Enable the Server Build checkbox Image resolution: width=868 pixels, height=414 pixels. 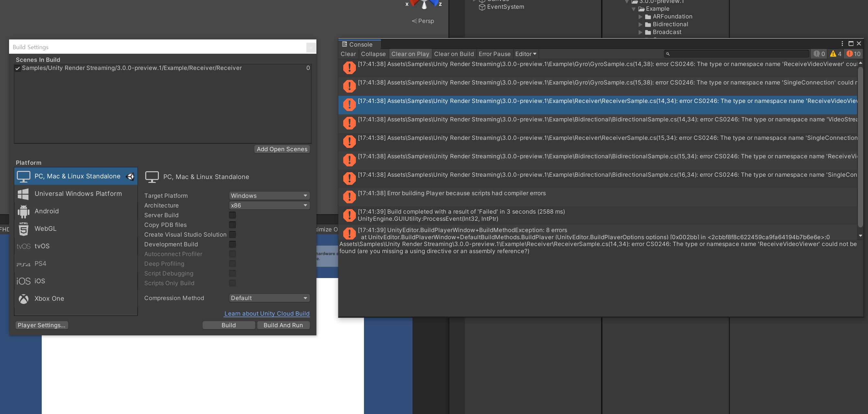click(232, 215)
